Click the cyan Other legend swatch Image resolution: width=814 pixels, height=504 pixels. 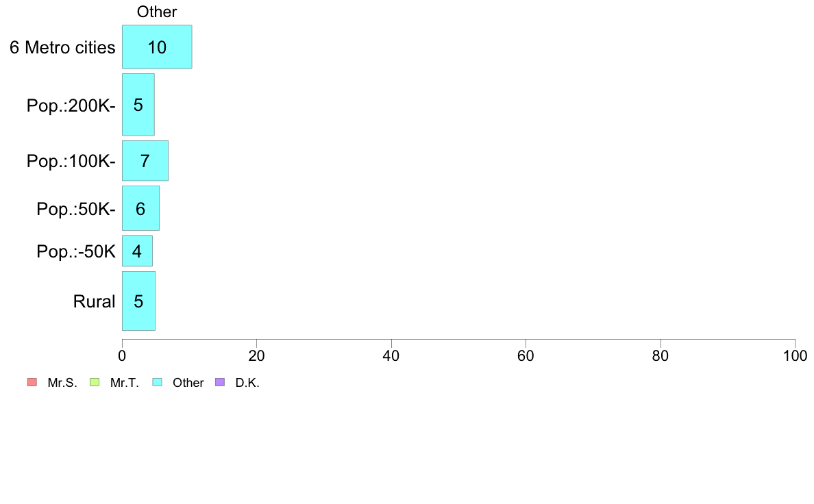click(x=157, y=382)
